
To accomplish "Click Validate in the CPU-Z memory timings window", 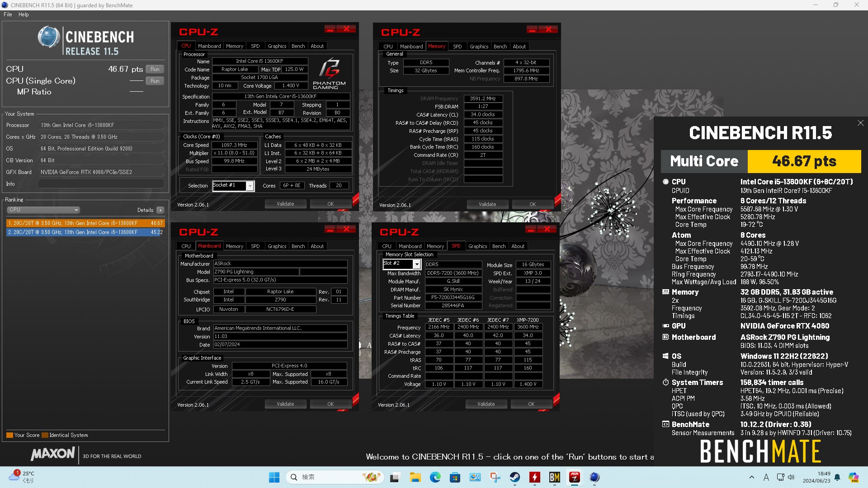I will coord(487,204).
